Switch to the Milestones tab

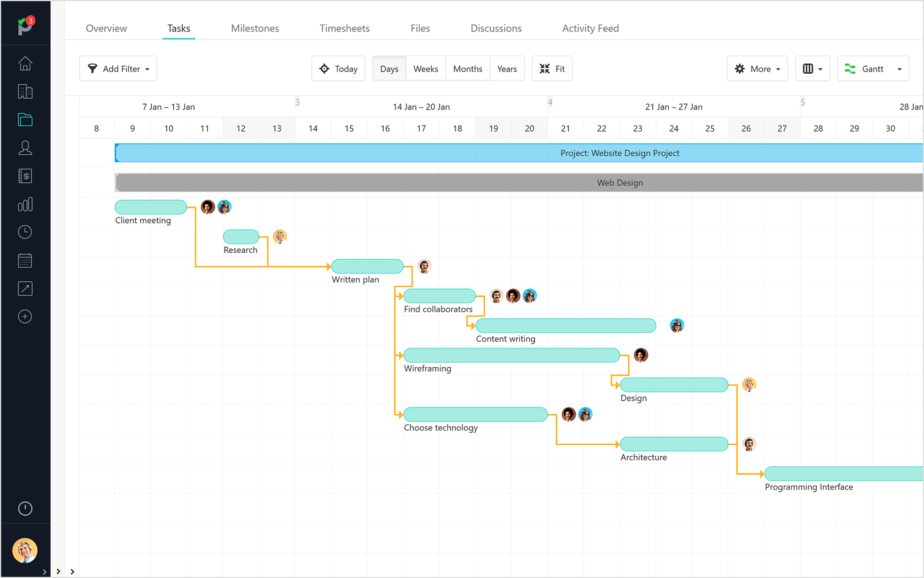point(255,28)
